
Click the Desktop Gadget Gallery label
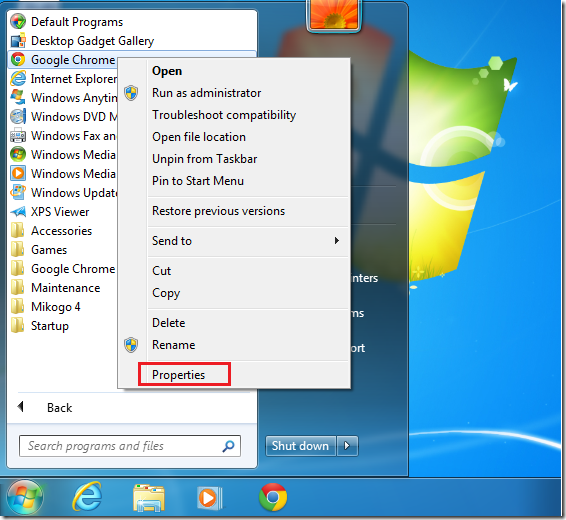pos(92,41)
